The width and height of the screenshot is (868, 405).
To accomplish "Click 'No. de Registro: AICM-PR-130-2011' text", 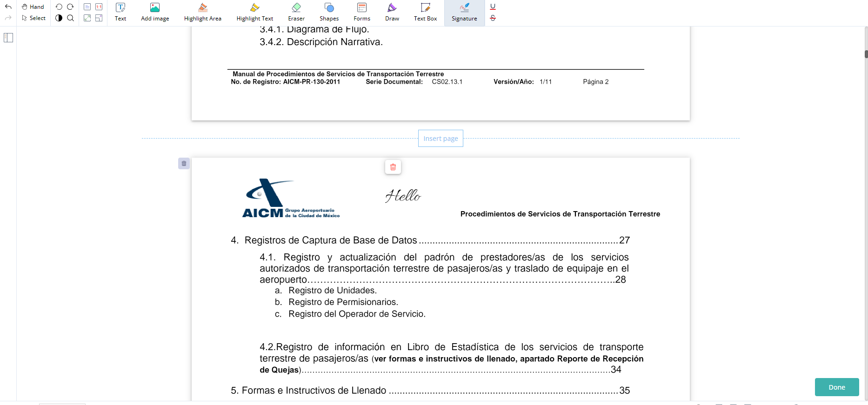I will [286, 82].
